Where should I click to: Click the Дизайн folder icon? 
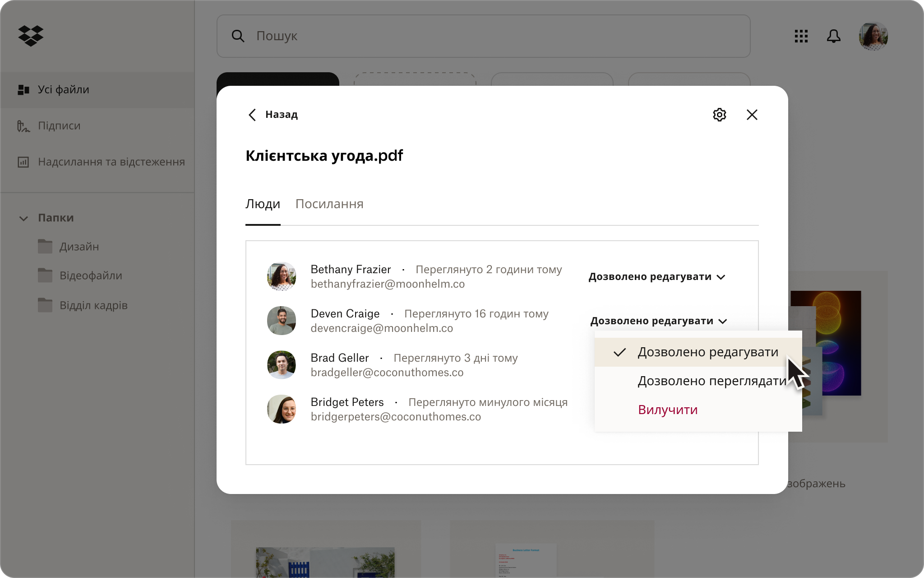pos(45,246)
